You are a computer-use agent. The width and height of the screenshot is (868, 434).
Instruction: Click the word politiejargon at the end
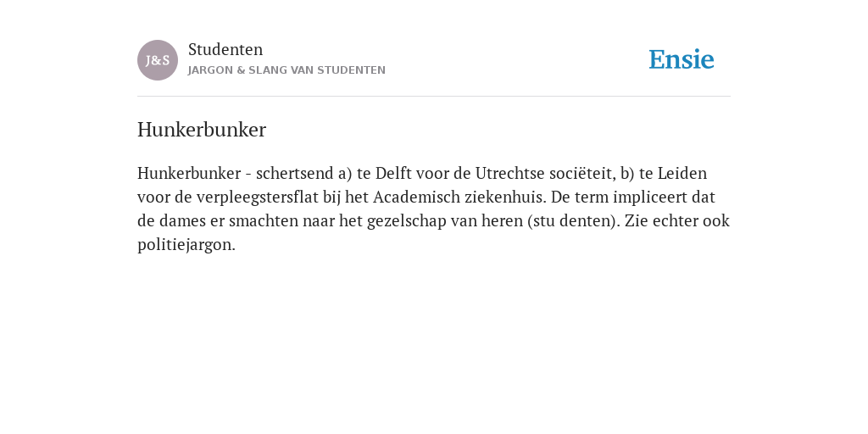tap(186, 245)
